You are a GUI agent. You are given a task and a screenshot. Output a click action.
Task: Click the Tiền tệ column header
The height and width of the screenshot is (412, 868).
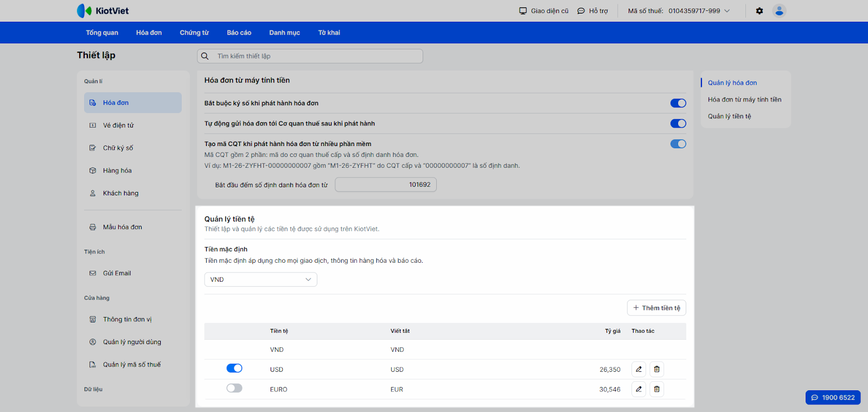(x=279, y=331)
